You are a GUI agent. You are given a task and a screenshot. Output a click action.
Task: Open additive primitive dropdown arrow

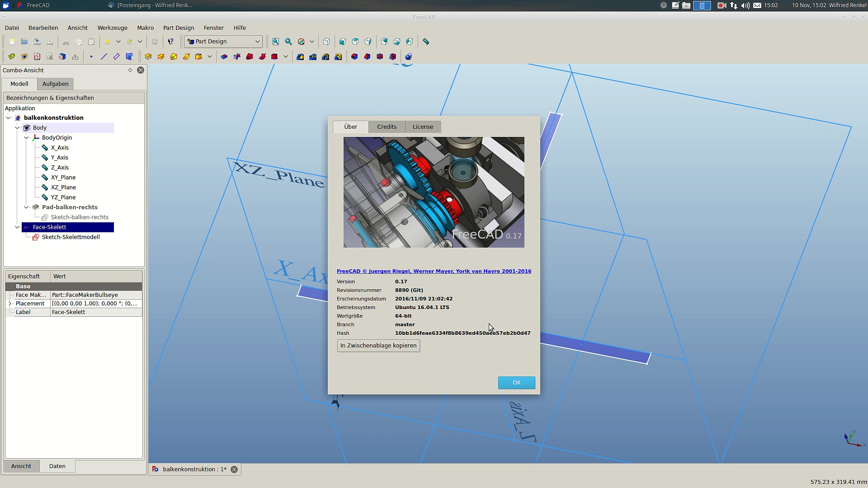tap(210, 56)
